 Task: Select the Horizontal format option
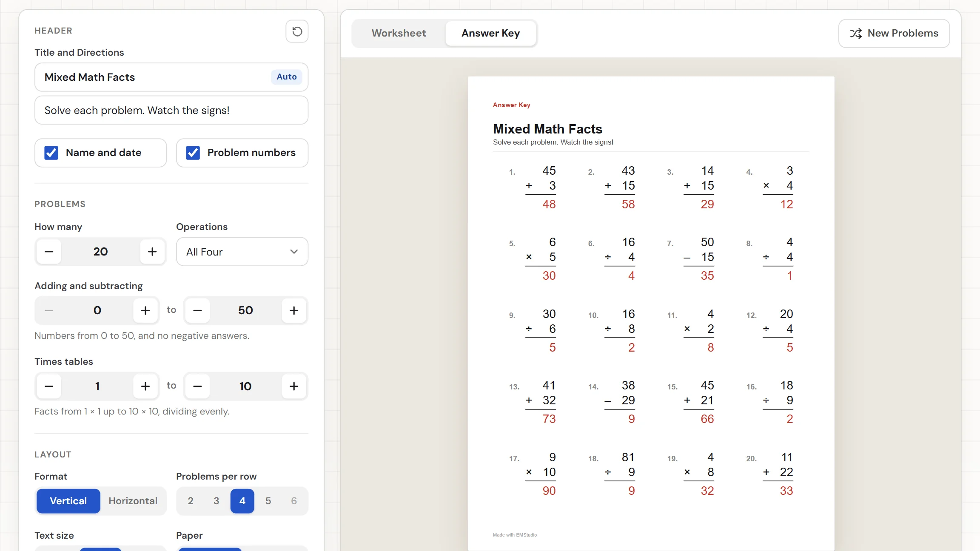[133, 501]
